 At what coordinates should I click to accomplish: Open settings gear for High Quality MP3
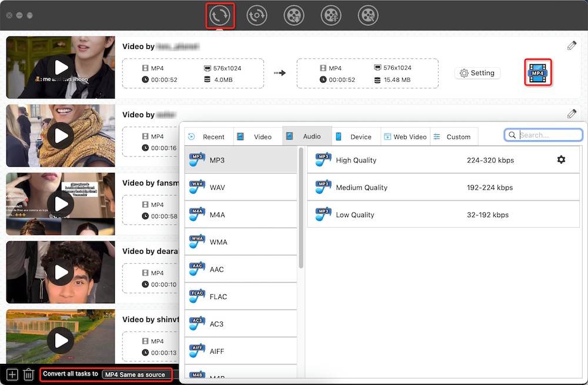pyautogui.click(x=561, y=160)
